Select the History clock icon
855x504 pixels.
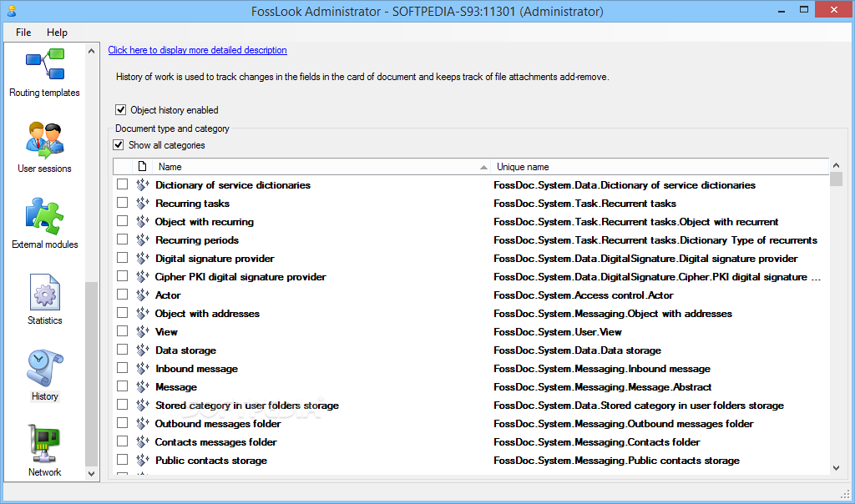pos(44,369)
